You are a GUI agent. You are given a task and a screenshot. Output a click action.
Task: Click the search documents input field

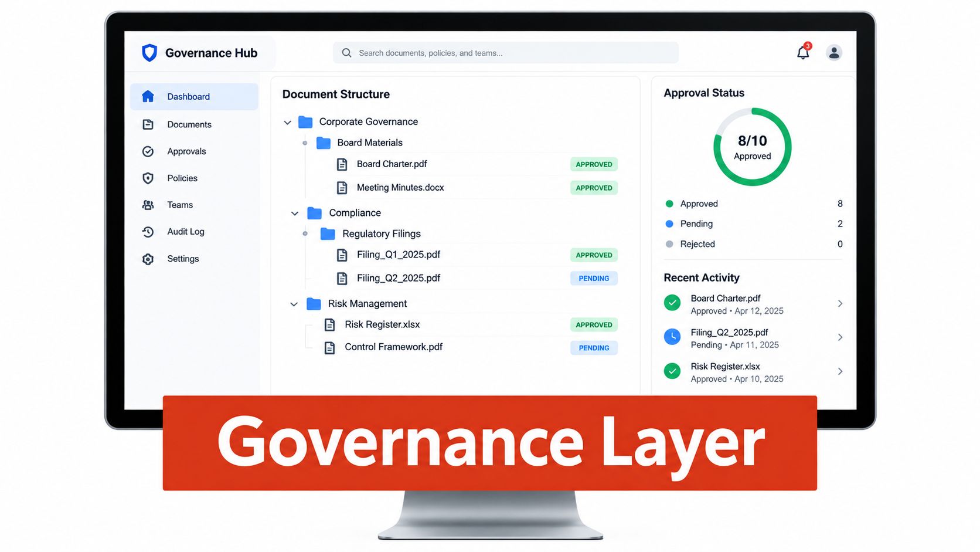coord(506,53)
